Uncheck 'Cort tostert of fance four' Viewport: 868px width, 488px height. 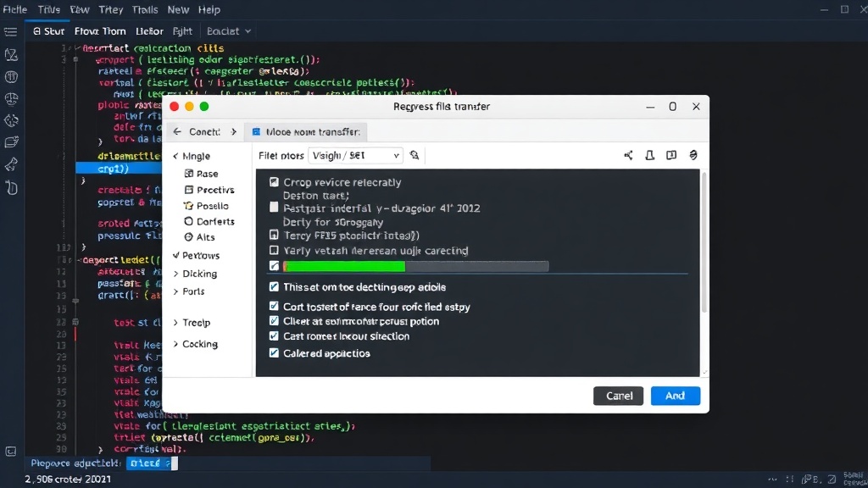274,306
